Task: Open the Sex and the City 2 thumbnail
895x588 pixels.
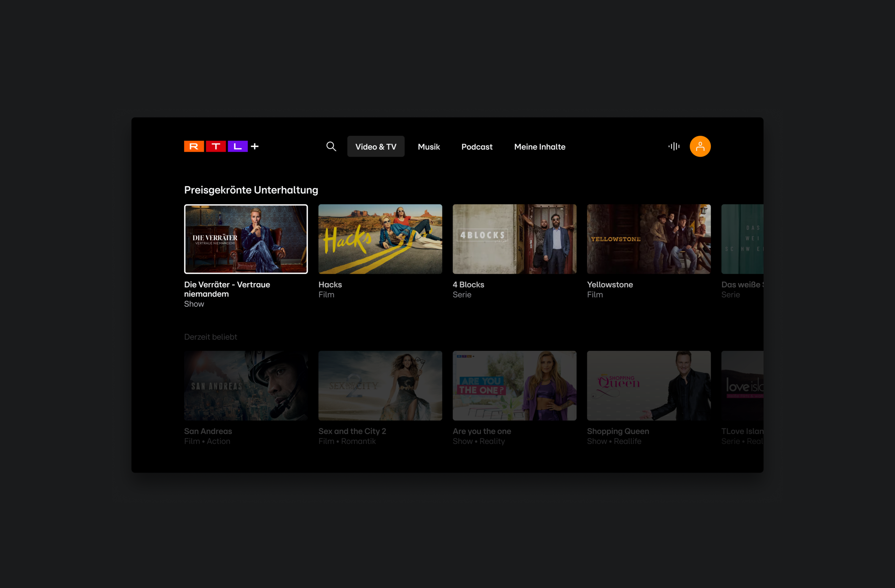Action: 380,385
